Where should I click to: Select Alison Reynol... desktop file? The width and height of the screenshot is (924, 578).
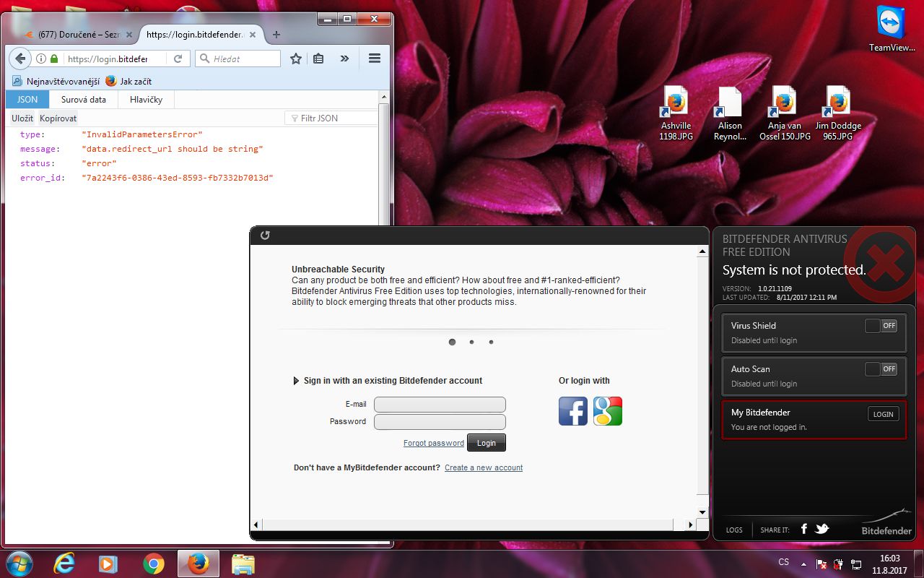coord(730,113)
